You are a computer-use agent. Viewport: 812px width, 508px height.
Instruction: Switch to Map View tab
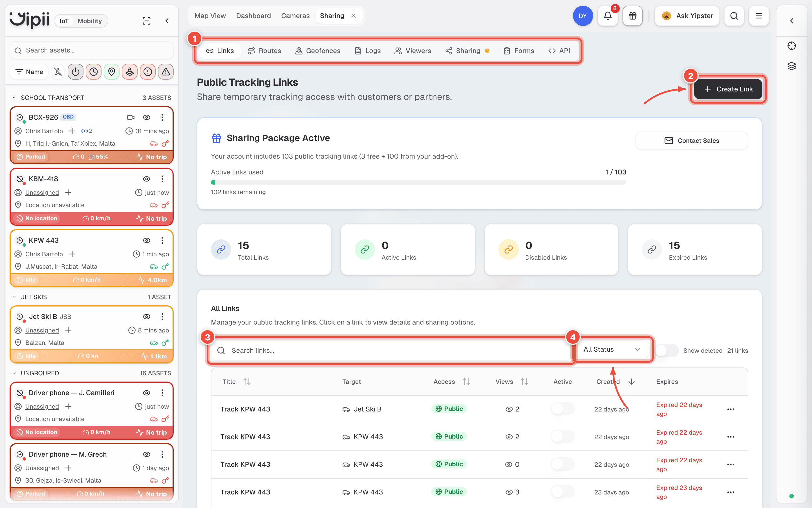click(x=210, y=16)
